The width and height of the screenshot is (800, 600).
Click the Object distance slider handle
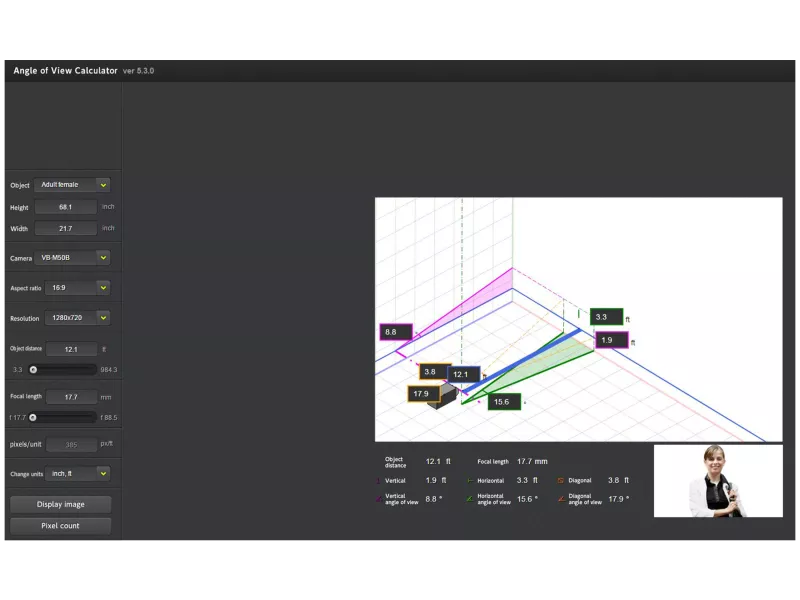[33, 369]
